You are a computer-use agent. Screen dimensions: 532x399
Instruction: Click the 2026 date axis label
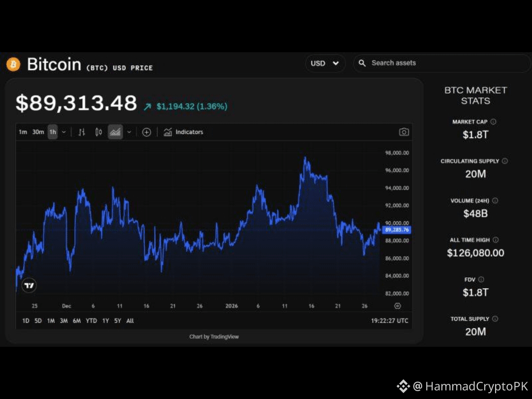pos(232,306)
